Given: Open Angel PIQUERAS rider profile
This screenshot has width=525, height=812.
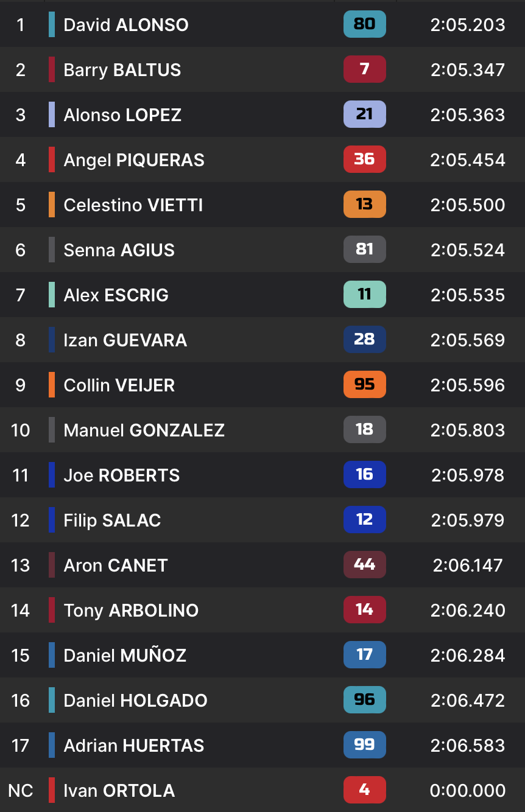Looking at the screenshot, I should [x=134, y=160].
